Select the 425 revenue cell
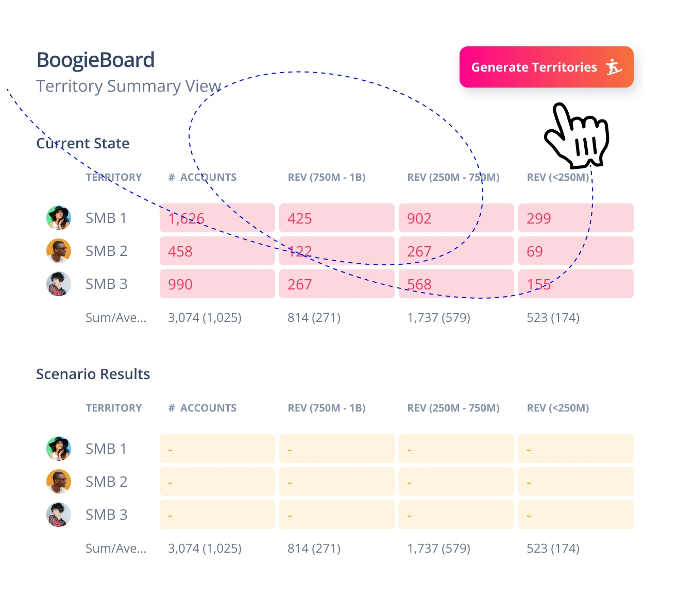678x616 pixels. (x=336, y=218)
